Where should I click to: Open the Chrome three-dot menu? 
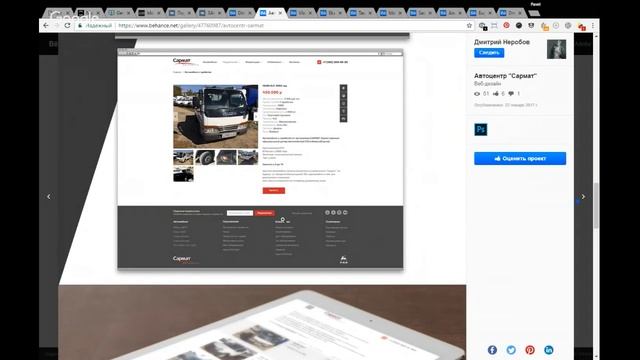tap(593, 26)
